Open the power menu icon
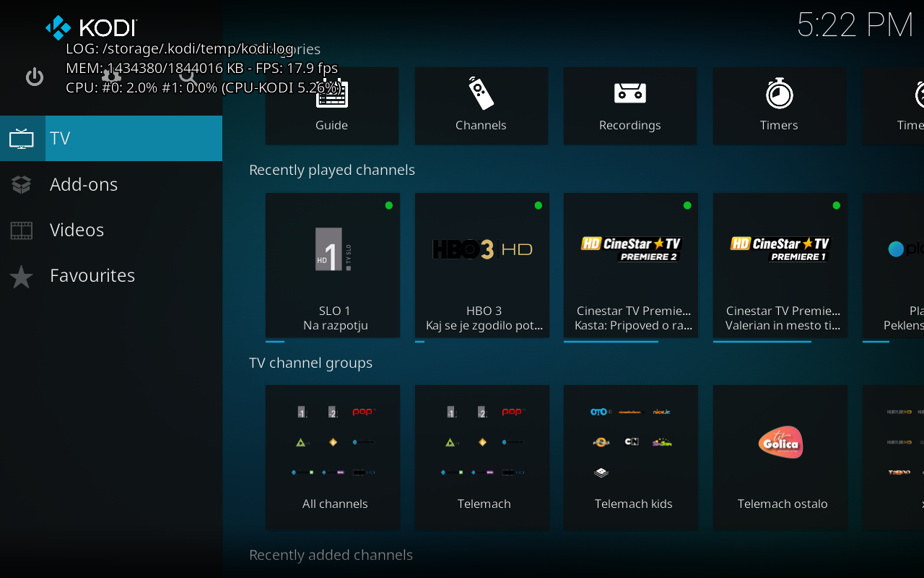924x578 pixels. point(35,77)
